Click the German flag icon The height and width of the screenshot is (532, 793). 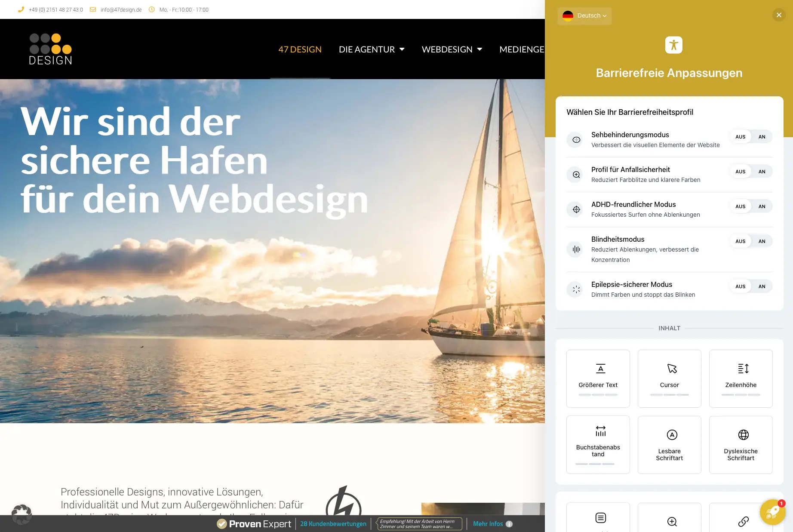point(568,16)
